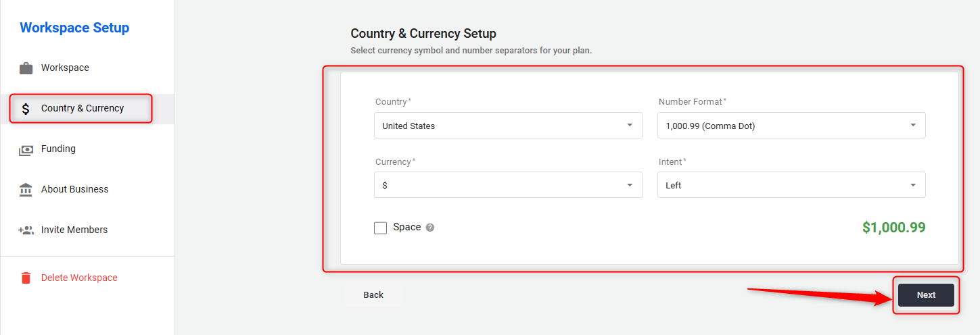Click the red trash icon
The width and height of the screenshot is (980, 335).
[26, 278]
